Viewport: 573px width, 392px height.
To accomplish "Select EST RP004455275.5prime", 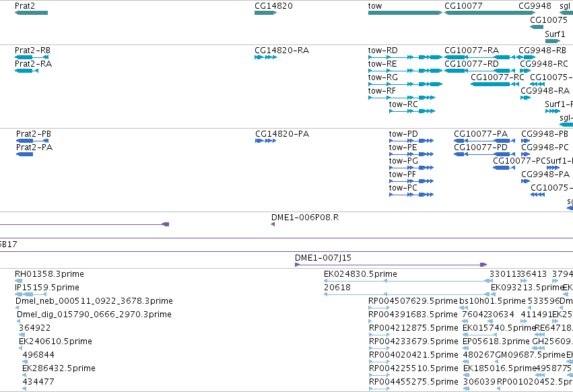I will pyautogui.click(x=379, y=389).
